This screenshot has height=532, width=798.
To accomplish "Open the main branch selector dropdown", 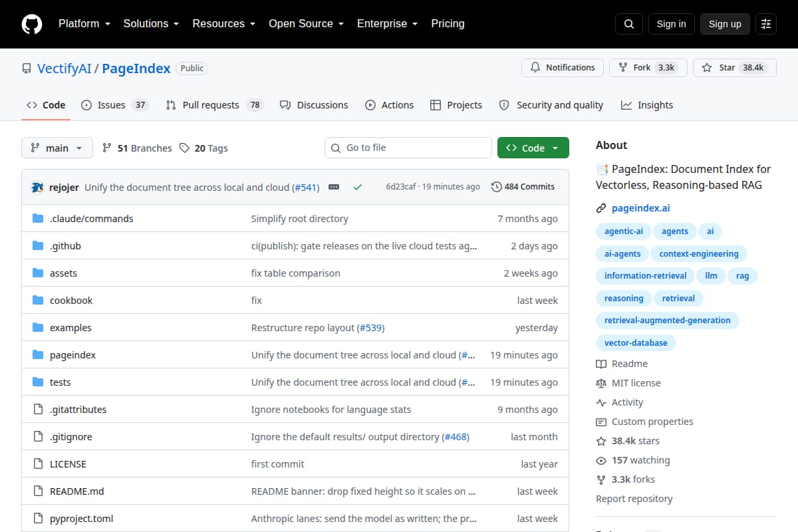I will [x=57, y=148].
